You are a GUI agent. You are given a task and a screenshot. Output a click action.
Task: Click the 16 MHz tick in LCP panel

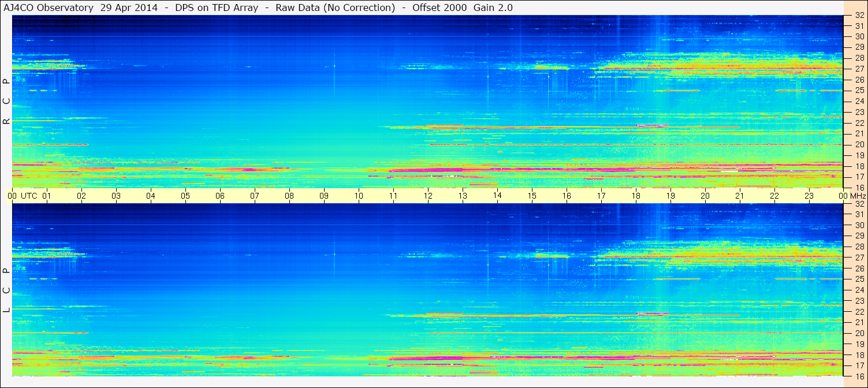(859, 376)
